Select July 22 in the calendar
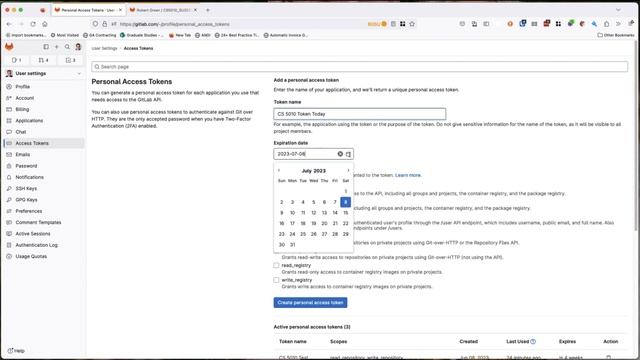 click(345, 223)
